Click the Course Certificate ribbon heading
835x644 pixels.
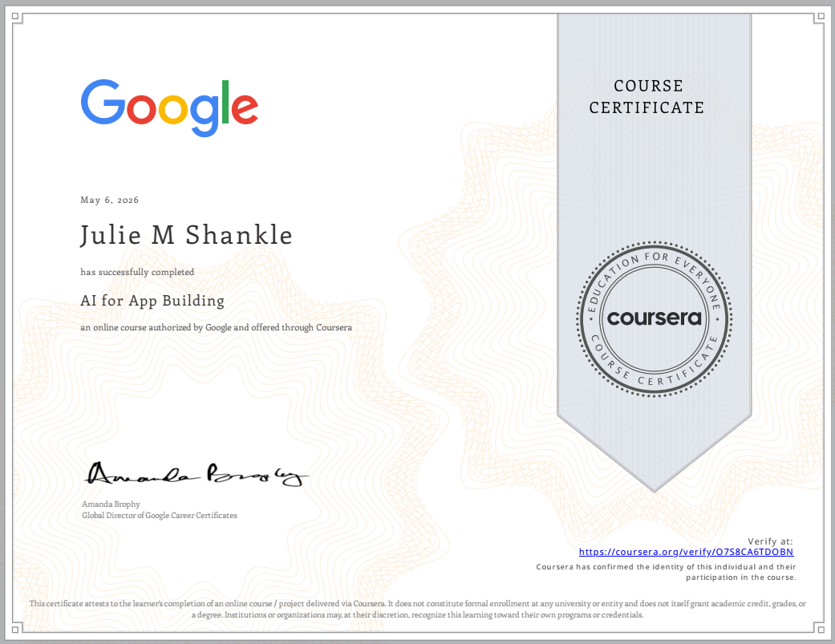point(647,97)
